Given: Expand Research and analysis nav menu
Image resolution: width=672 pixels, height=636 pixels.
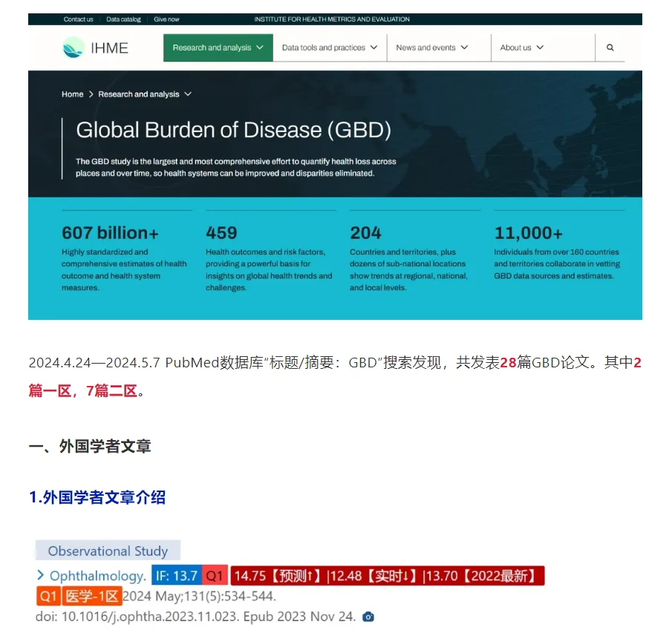Looking at the screenshot, I should [218, 47].
